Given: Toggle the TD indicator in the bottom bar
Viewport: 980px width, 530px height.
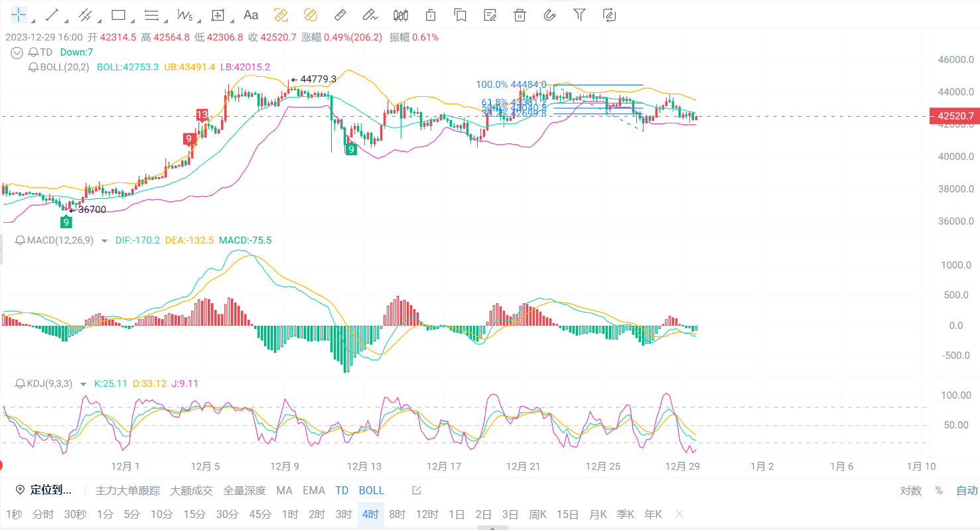Looking at the screenshot, I should click(342, 491).
